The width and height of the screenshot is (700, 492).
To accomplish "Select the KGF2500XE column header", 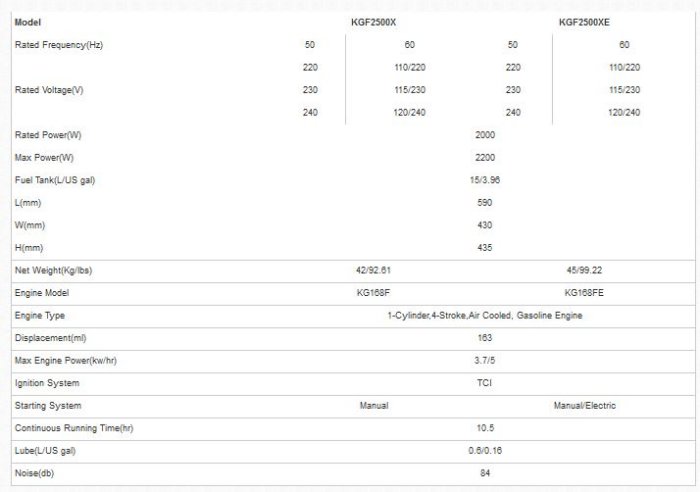I will coord(585,21).
